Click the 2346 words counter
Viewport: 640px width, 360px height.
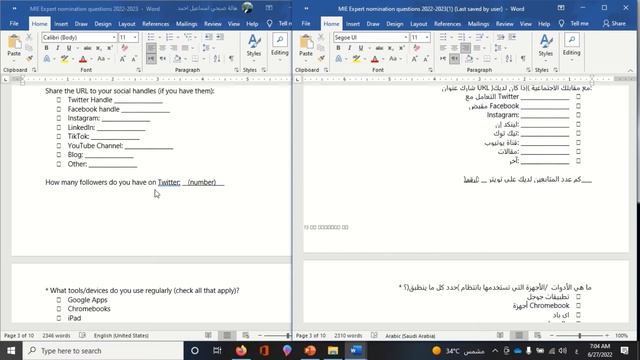[56, 336]
